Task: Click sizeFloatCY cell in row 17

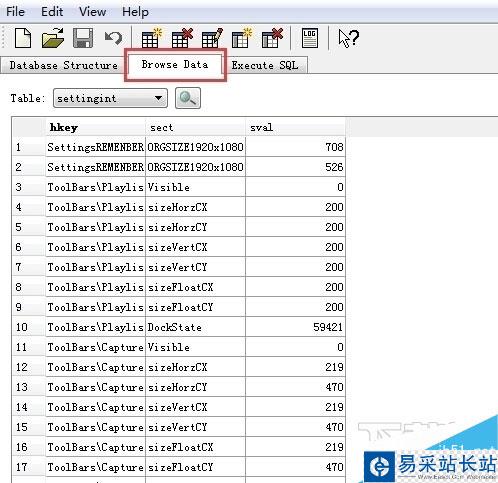Action: (x=195, y=467)
